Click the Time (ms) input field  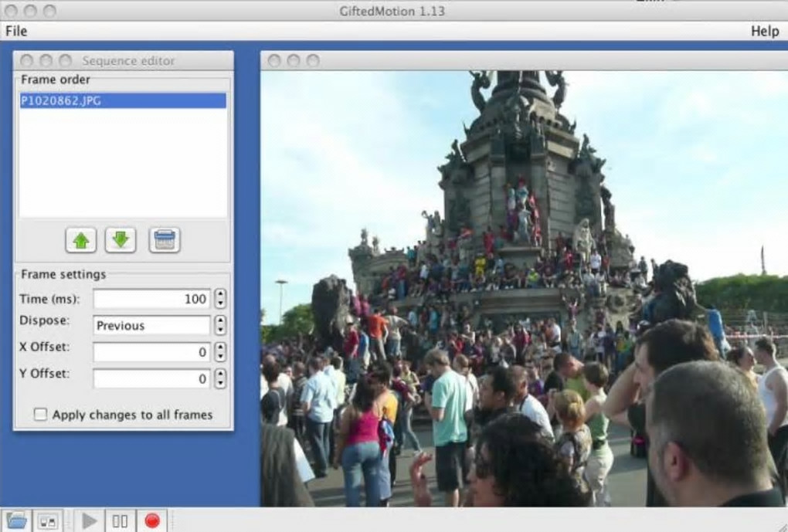151,299
